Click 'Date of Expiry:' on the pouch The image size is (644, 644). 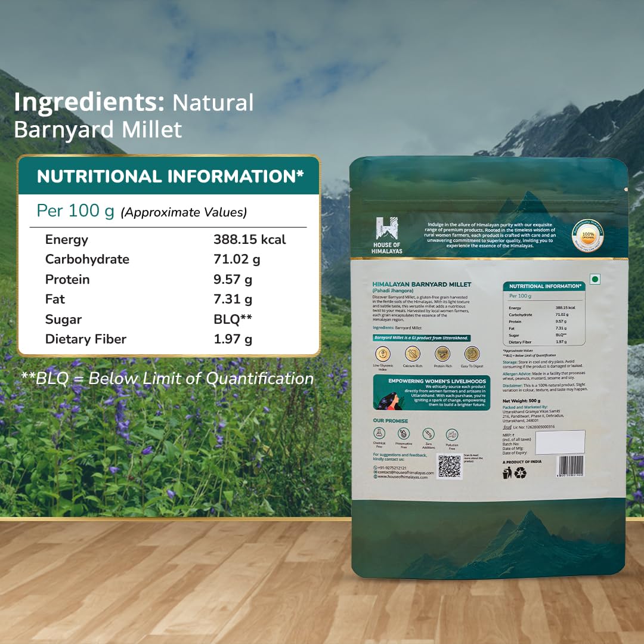515,453
